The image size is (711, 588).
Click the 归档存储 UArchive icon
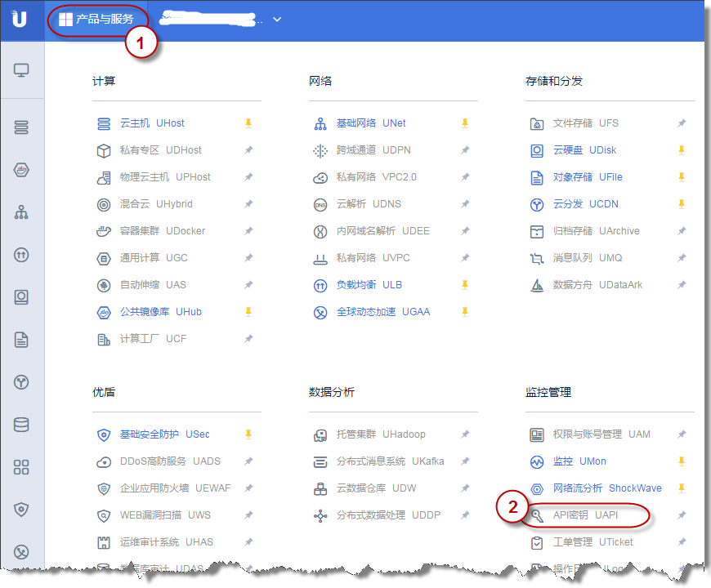537,231
